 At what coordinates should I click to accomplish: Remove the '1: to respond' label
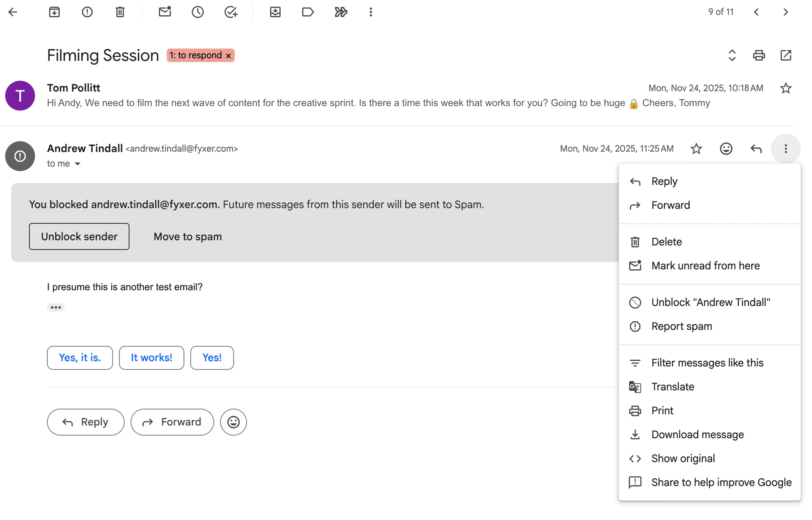228,56
